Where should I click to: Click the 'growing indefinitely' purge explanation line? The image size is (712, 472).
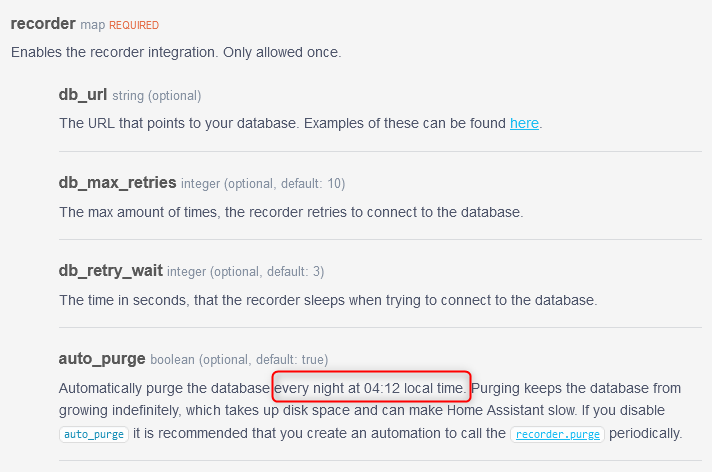pyautogui.click(x=361, y=410)
